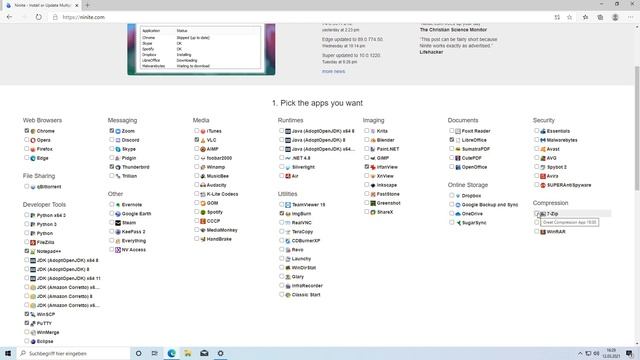Click the WinRAR app icon
The image size is (640, 360).
tap(543, 232)
